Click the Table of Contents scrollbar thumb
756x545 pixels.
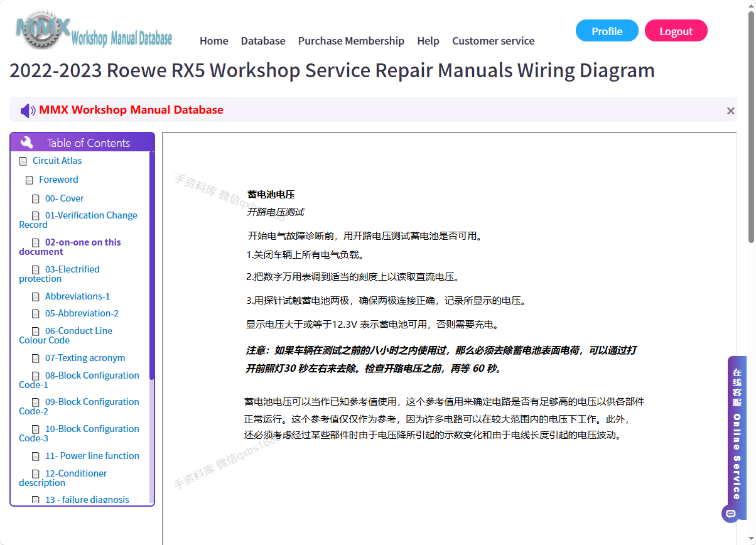pos(151,266)
